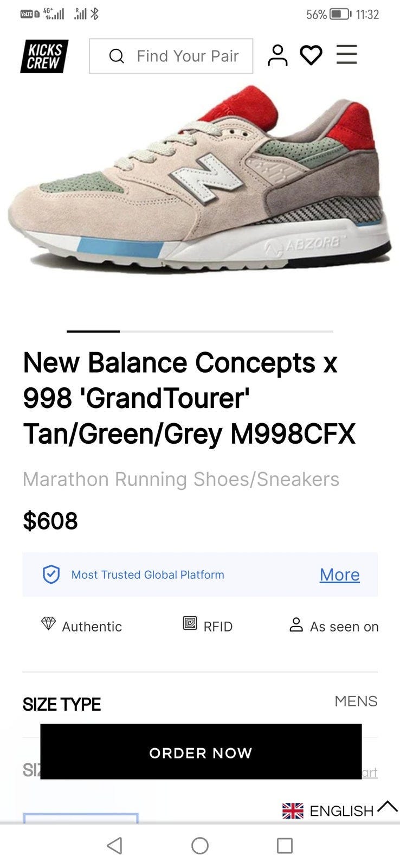Expand the language chevron arrow
This screenshot has width=400, height=868.
coord(388,807)
